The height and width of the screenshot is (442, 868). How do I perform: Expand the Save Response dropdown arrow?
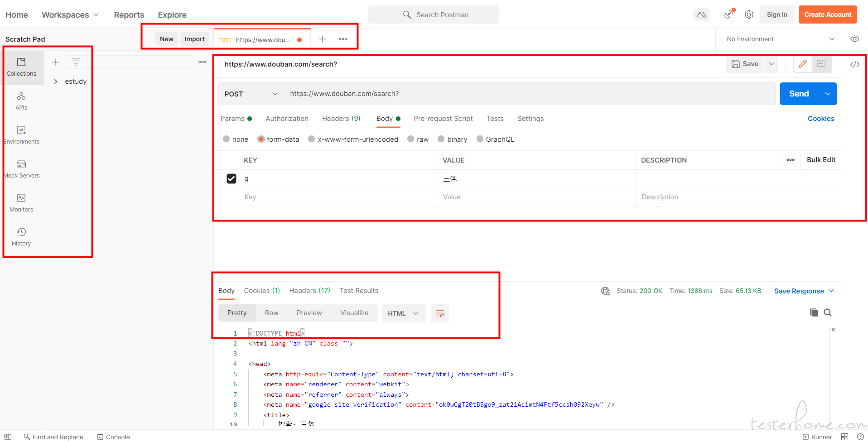(x=831, y=291)
